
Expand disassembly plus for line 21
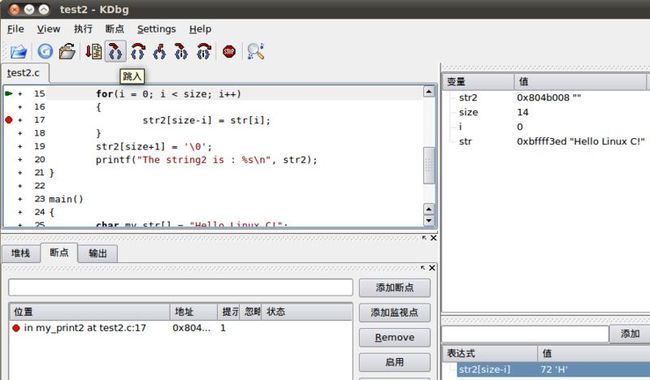[20, 173]
